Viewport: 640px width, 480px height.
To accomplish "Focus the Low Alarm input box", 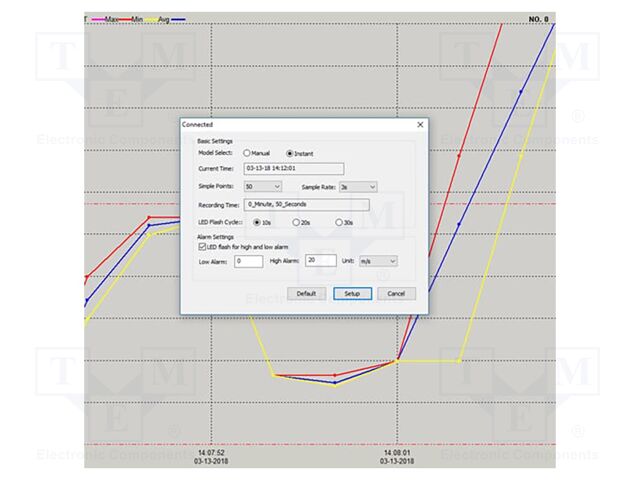I will (x=248, y=261).
